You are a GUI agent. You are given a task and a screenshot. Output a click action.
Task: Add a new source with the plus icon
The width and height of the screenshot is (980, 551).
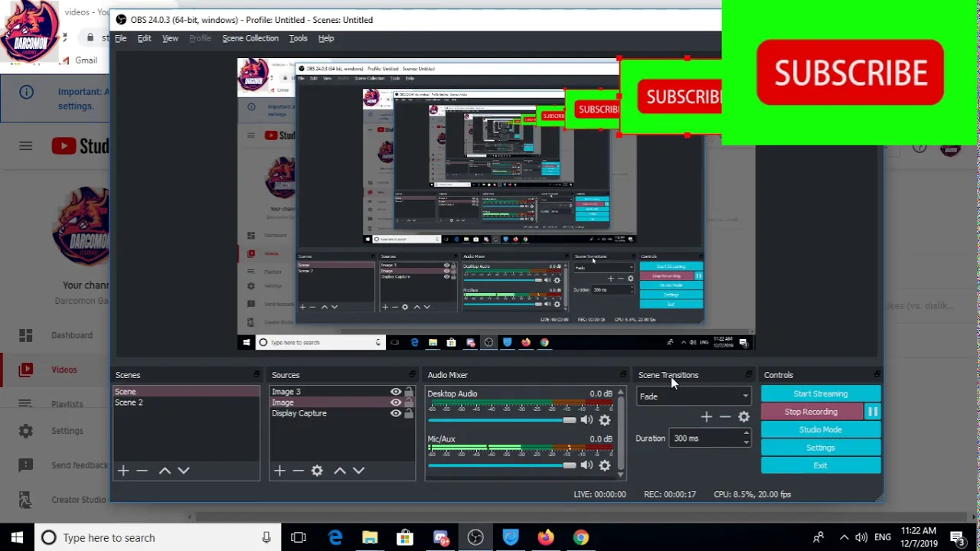click(x=279, y=471)
